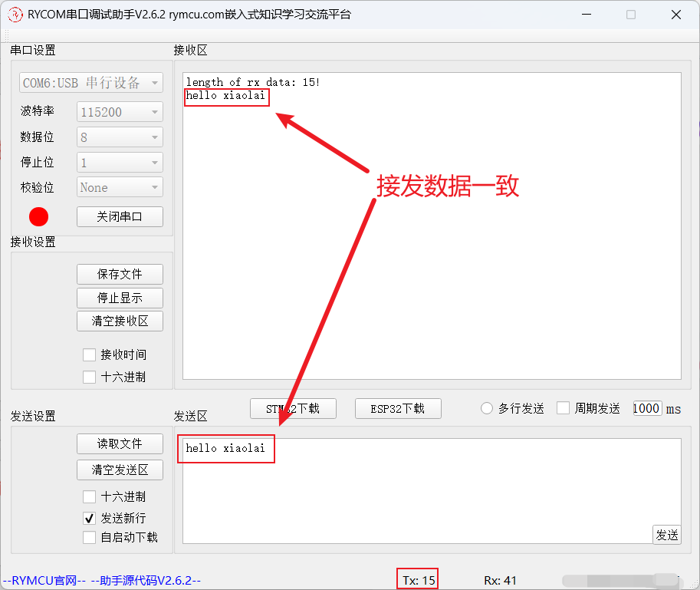
Task: Select the 多行发送 radio button
Action: [486, 408]
